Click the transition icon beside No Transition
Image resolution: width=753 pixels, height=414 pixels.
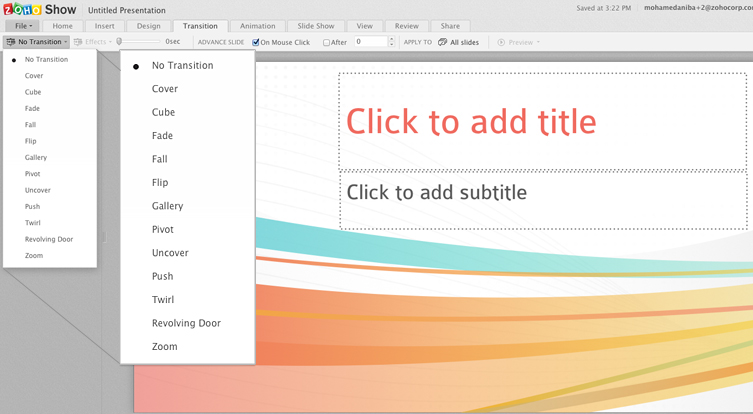point(11,42)
